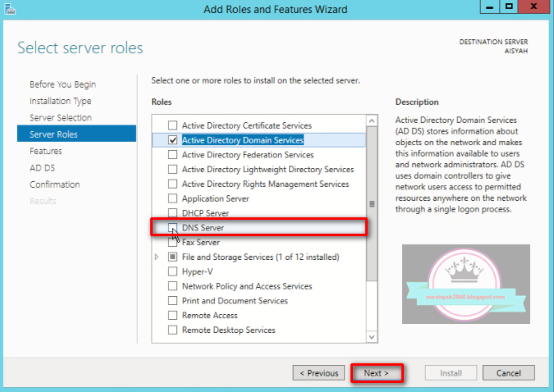Click 'Network Policy and Access Services' text
The height and width of the screenshot is (392, 554).
pyautogui.click(x=247, y=286)
